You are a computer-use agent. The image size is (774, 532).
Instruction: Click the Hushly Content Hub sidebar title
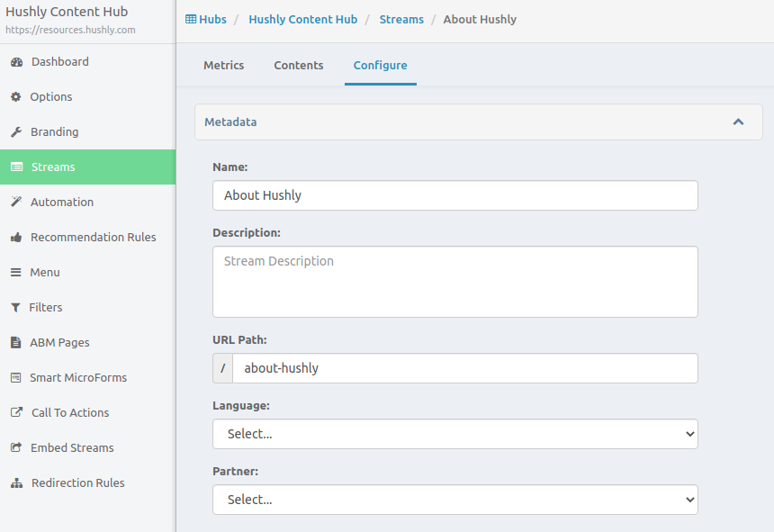(x=67, y=12)
